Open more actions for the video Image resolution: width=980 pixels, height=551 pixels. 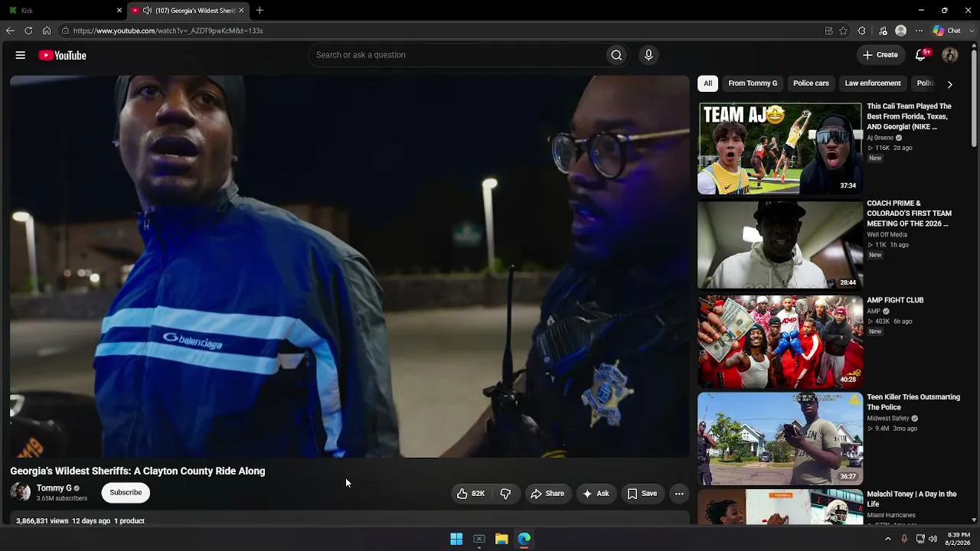[x=679, y=494]
